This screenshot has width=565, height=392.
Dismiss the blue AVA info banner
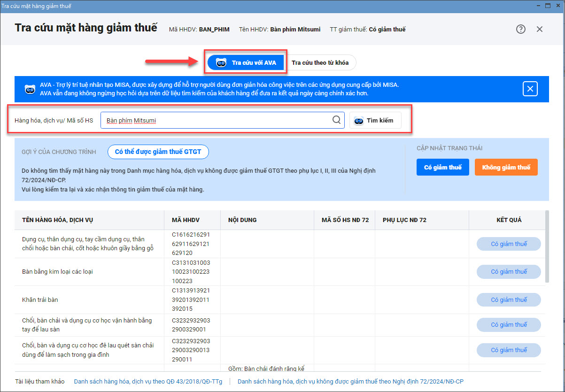[x=530, y=89]
